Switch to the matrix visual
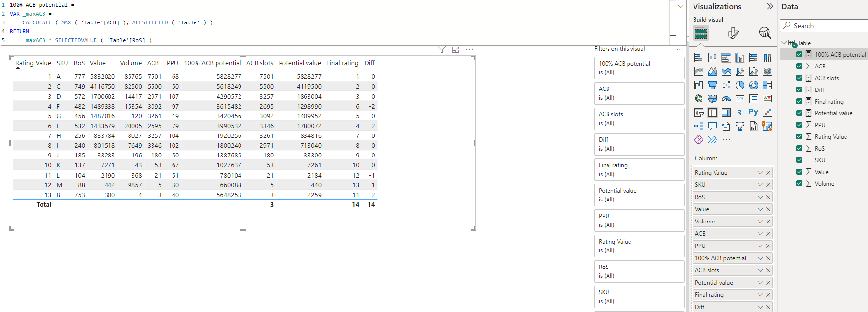Screen dimensions: 868x312 point(726,112)
